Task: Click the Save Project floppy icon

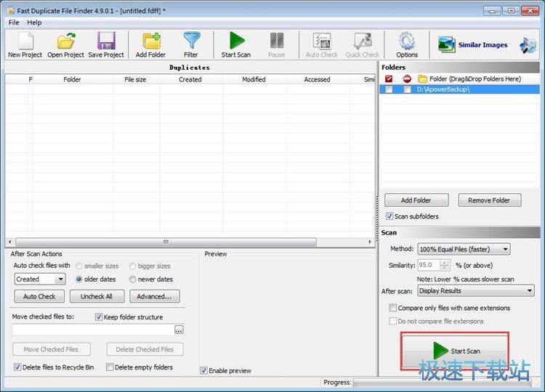Action: [106, 44]
